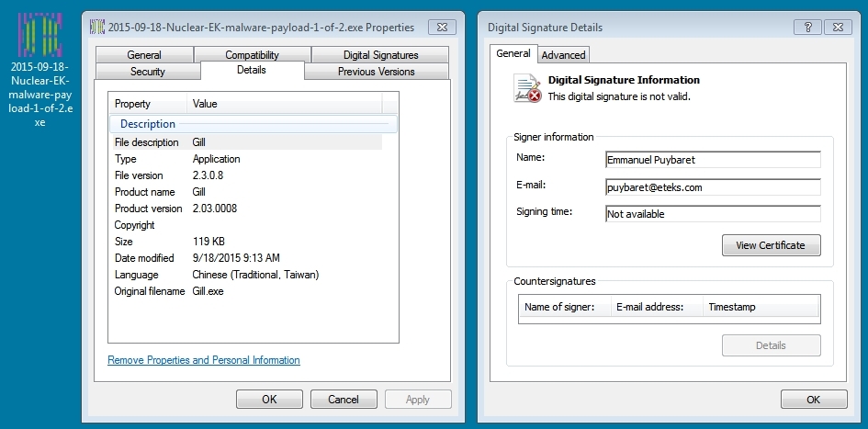
Task: Open the Compatibility tab
Action: click(x=252, y=55)
